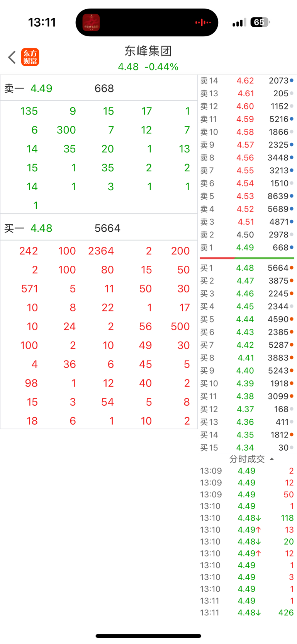Tap the 668 total in 卖一 header
The image size is (297, 644).
[x=104, y=89]
